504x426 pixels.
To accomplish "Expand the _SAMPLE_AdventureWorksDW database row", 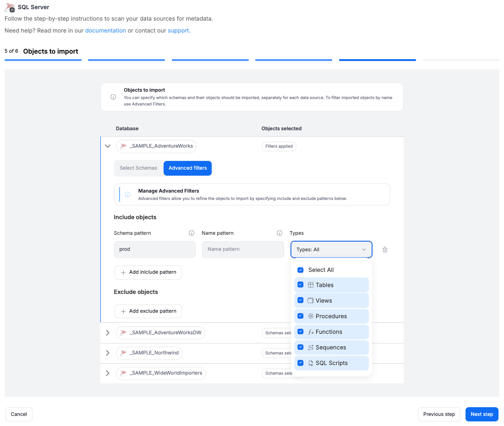I will click(108, 333).
